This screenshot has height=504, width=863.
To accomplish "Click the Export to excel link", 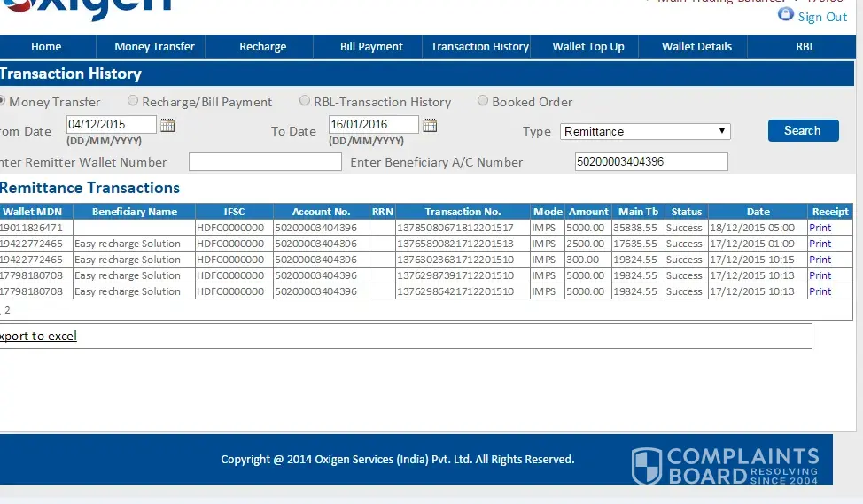I will tap(37, 337).
